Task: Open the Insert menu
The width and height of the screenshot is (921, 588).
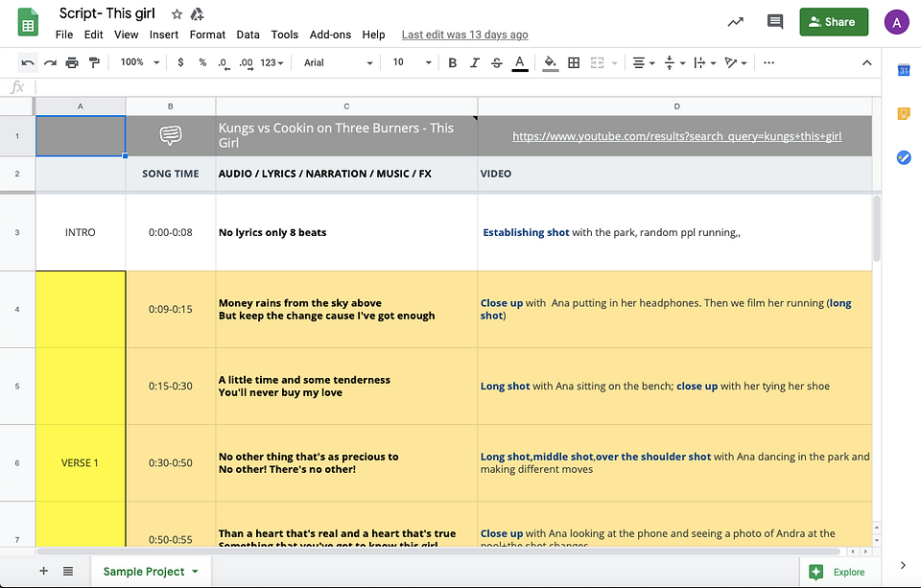Action: pos(164,35)
